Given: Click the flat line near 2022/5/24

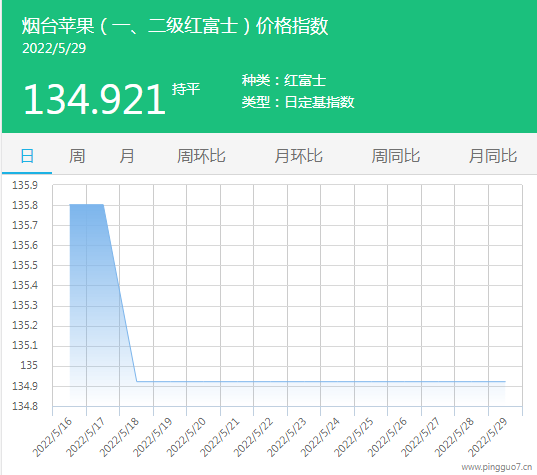Looking at the screenshot, I should point(321,381).
